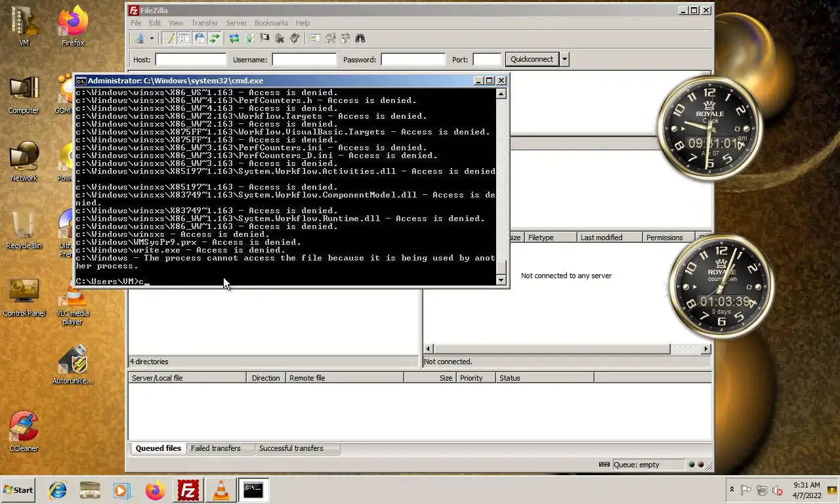Disconnect from the current server
840x504 pixels.
280,38
